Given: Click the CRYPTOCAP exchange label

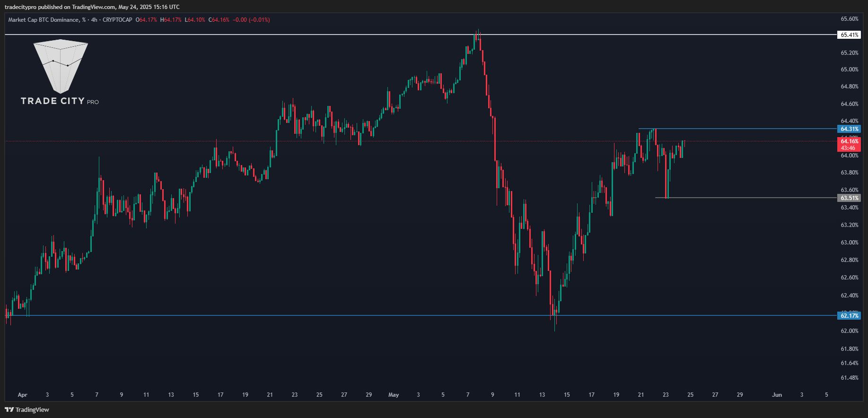Looking at the screenshot, I should click(x=117, y=20).
